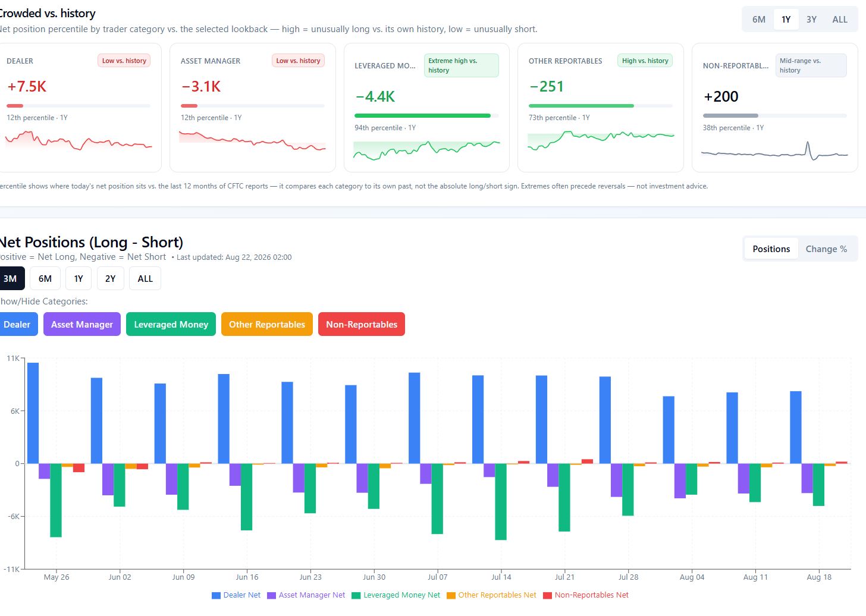Image resolution: width=866 pixels, height=616 pixels.
Task: Click the purple Asset Manager Net legend swatch
Action: [271, 595]
